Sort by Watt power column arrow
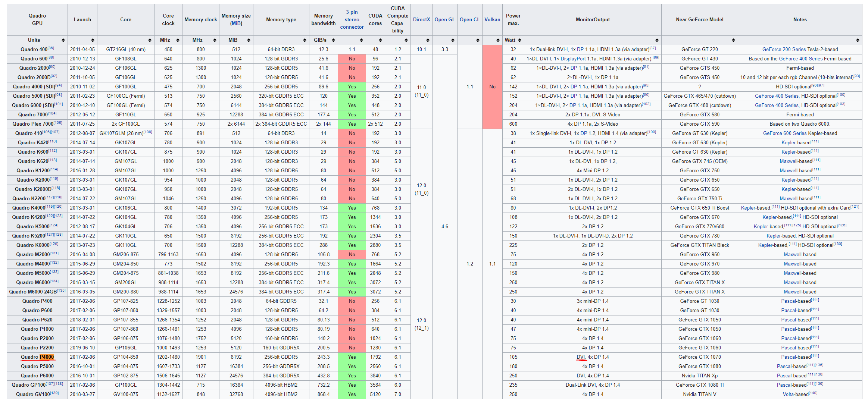 (519, 40)
